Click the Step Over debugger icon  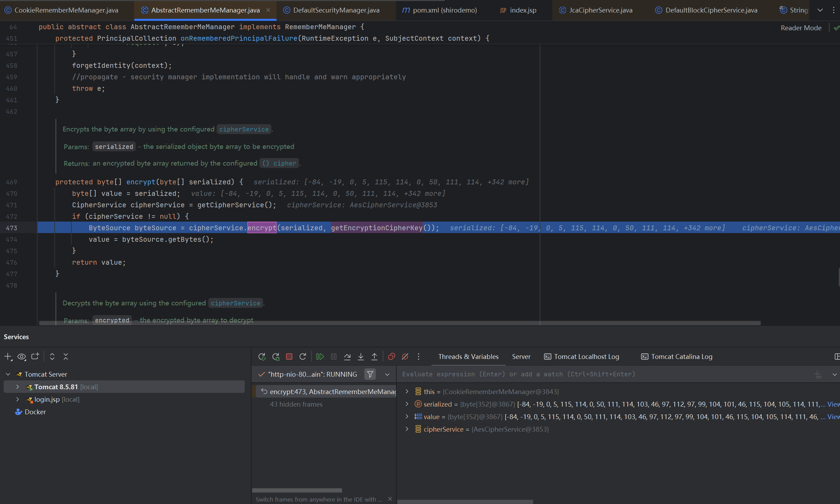pos(347,357)
